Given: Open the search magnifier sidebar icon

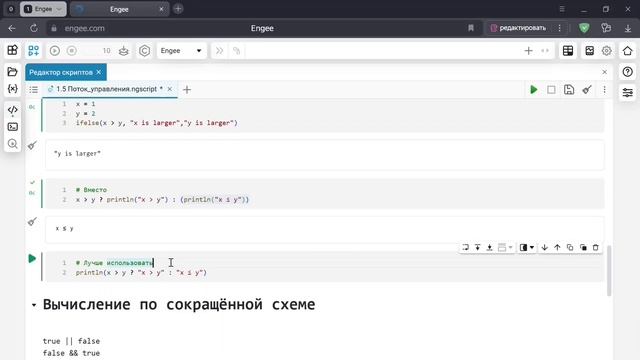Looking at the screenshot, I should tap(12, 144).
